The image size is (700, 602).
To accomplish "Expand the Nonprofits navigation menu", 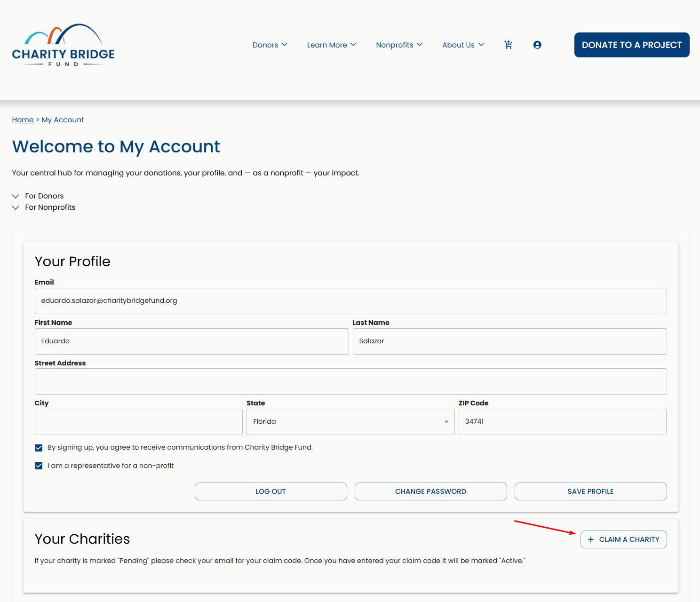I will (x=399, y=45).
